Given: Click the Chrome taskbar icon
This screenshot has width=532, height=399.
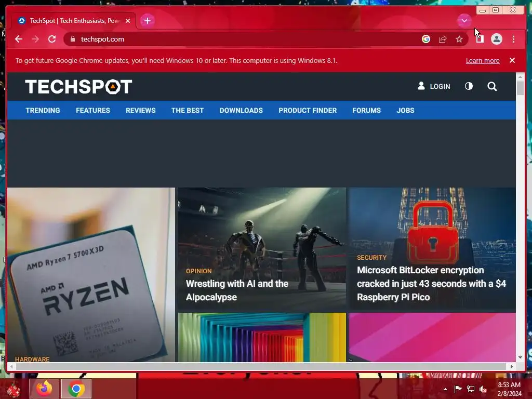Looking at the screenshot, I should 76,389.
